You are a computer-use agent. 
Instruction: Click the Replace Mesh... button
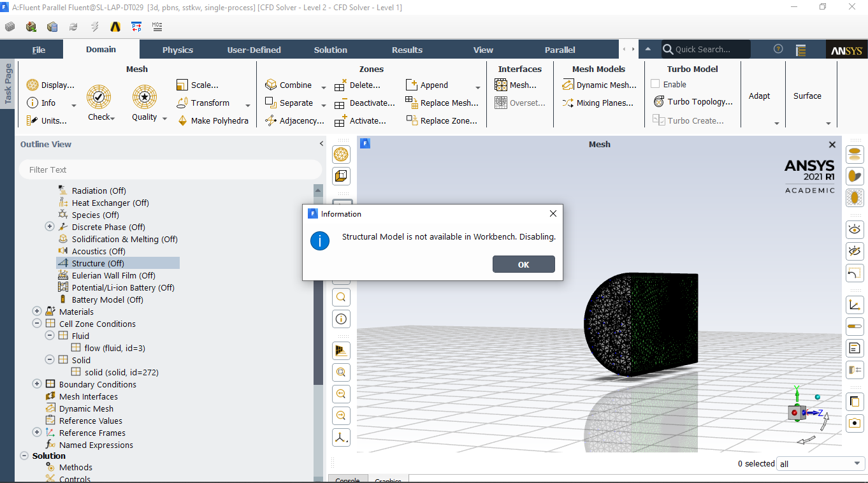click(442, 103)
